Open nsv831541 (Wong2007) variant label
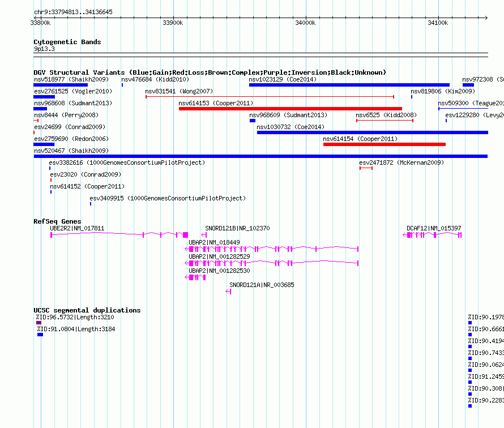 (x=179, y=91)
